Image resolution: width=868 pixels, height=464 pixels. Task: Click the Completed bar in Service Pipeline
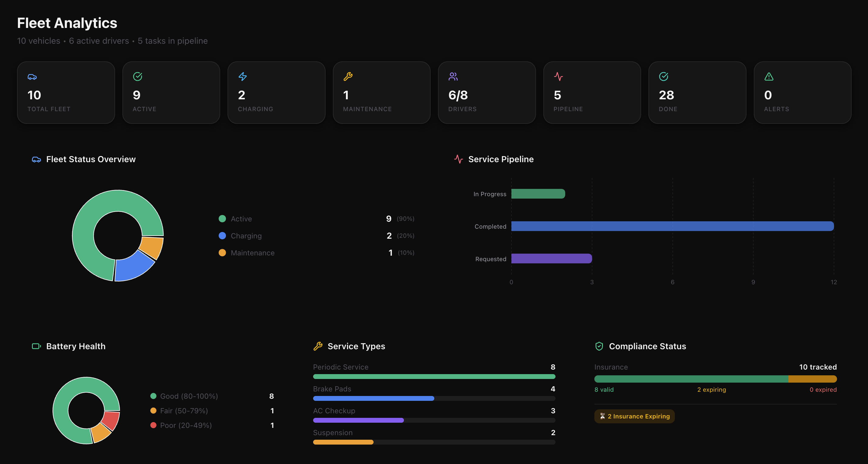[x=672, y=226]
